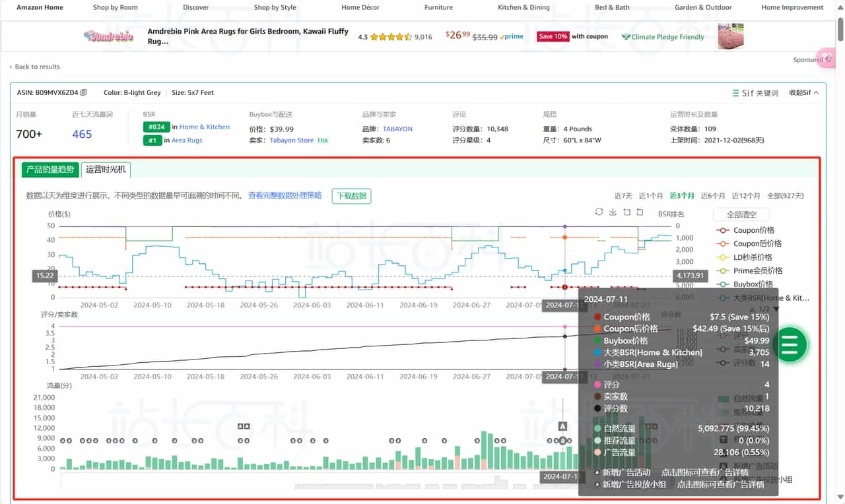Click the #1 Area Rugs rank badge
The height and width of the screenshot is (504, 845).
(x=152, y=140)
